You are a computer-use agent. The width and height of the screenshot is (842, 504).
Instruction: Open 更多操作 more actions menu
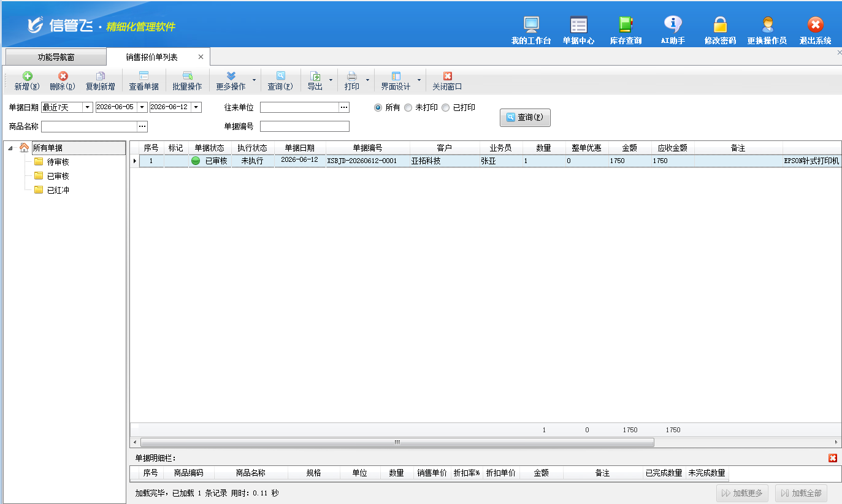231,81
